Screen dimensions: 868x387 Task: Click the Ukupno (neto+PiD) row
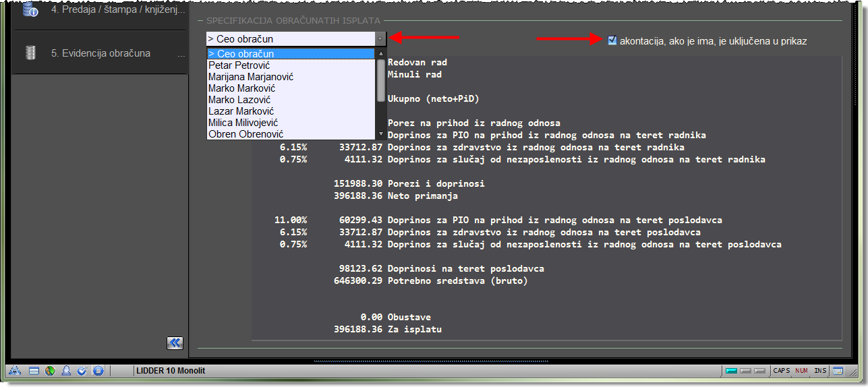pos(434,99)
